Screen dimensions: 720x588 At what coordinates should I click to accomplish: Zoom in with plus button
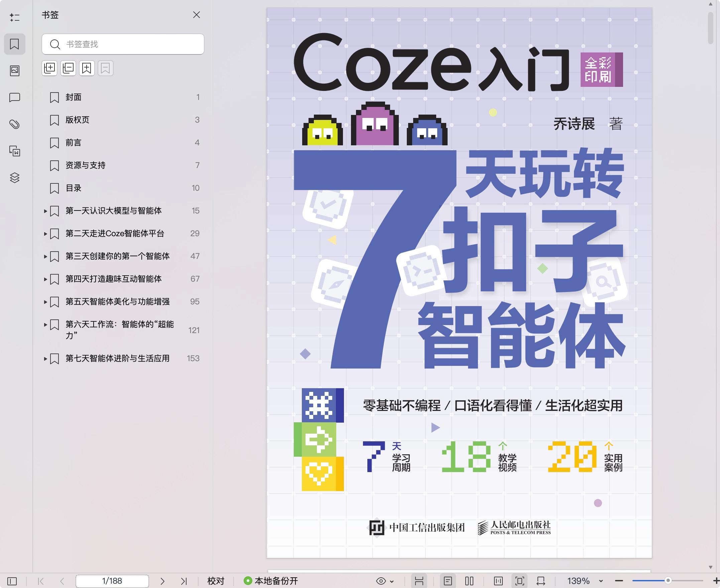[x=716, y=581]
